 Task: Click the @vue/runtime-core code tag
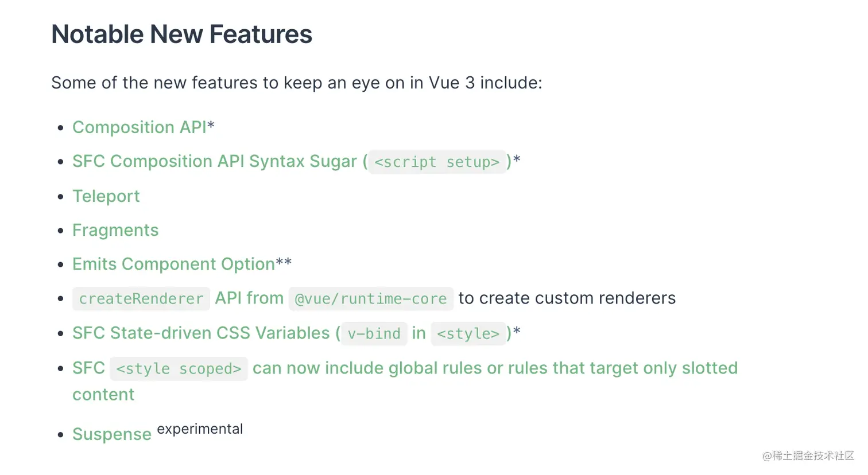[x=371, y=299]
